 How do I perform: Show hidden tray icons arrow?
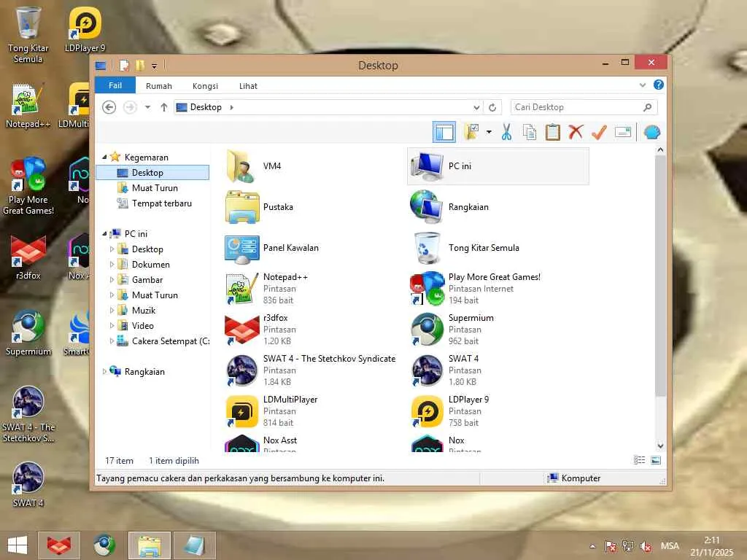[592, 546]
